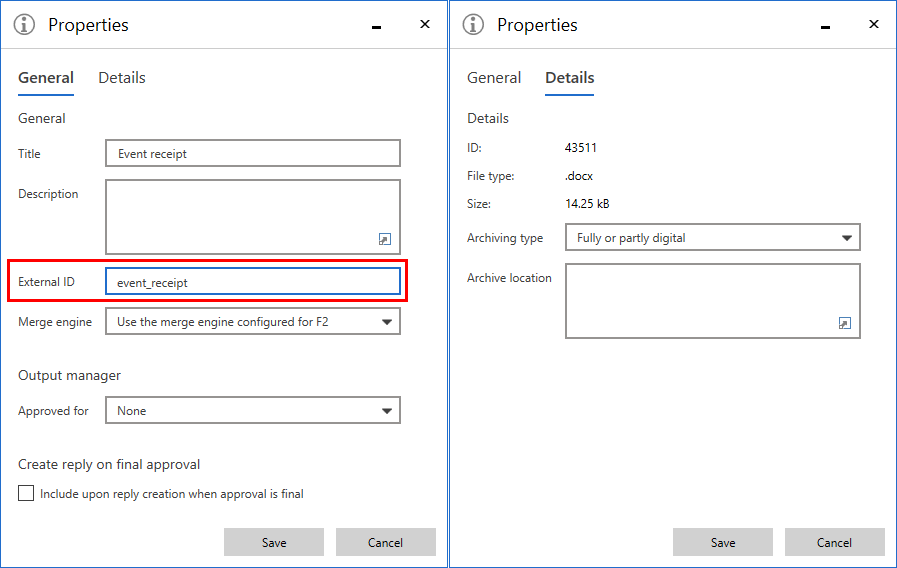The width and height of the screenshot is (897, 568).
Task: Click the info icon beside the Event receipt dialog title
Action: [25, 25]
